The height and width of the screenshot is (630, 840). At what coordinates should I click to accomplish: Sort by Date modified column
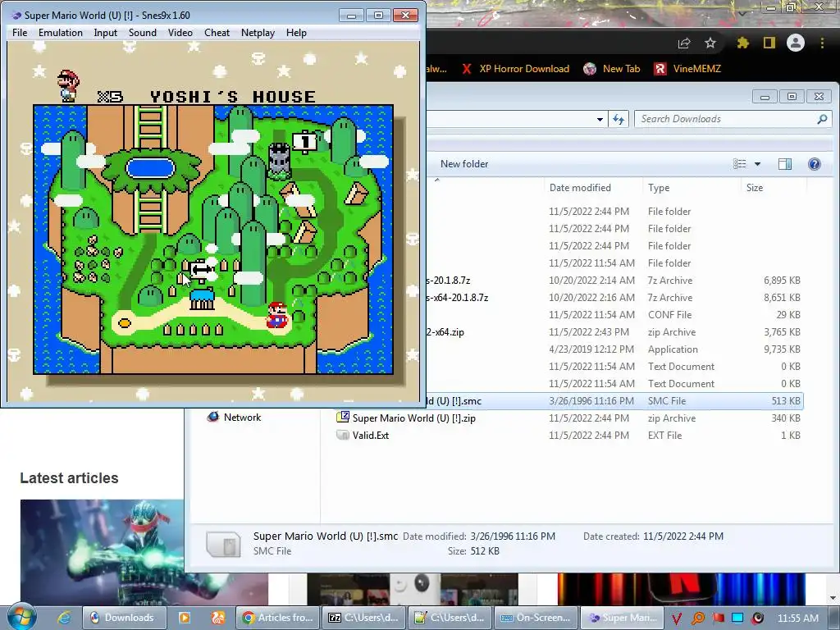coord(580,188)
